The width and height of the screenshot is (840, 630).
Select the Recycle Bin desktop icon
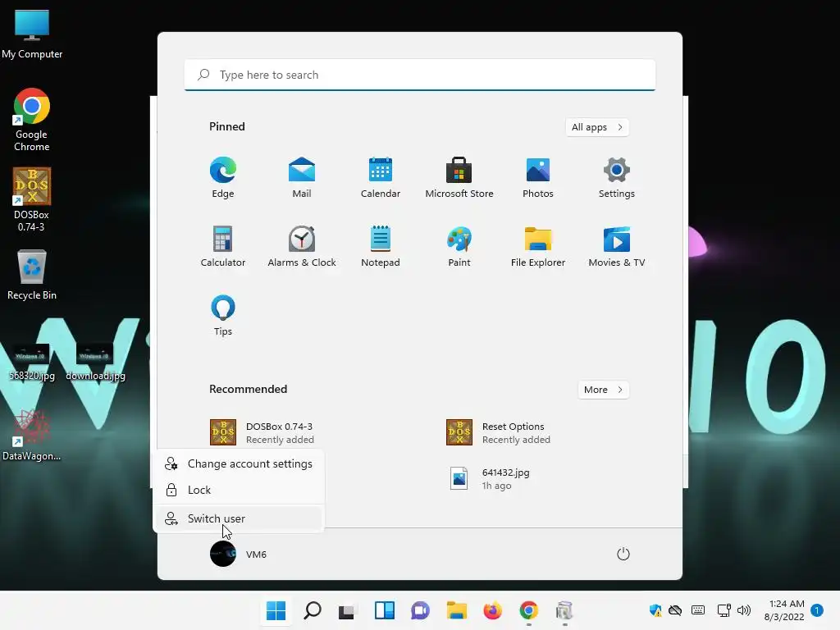[x=32, y=274]
